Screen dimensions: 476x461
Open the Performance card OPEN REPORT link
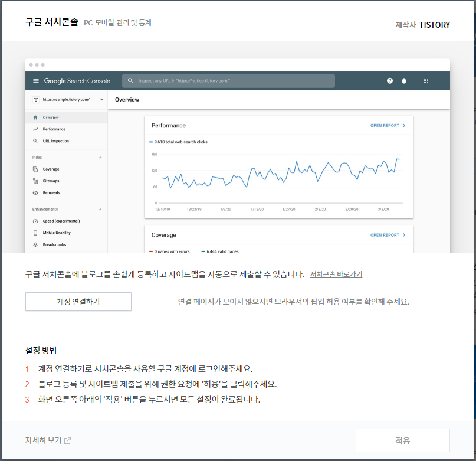point(388,126)
